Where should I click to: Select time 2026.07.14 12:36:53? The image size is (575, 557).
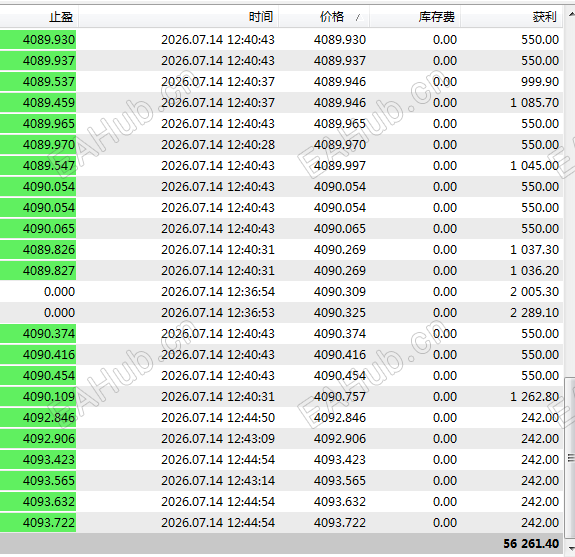218,313
